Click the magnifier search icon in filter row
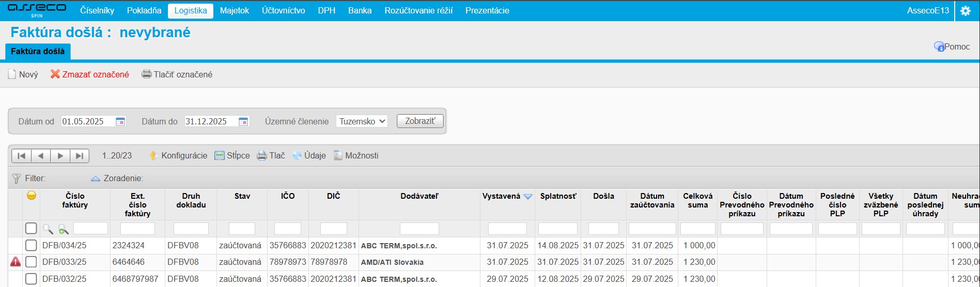Screen dimensions: 980x287 pyautogui.click(x=48, y=229)
